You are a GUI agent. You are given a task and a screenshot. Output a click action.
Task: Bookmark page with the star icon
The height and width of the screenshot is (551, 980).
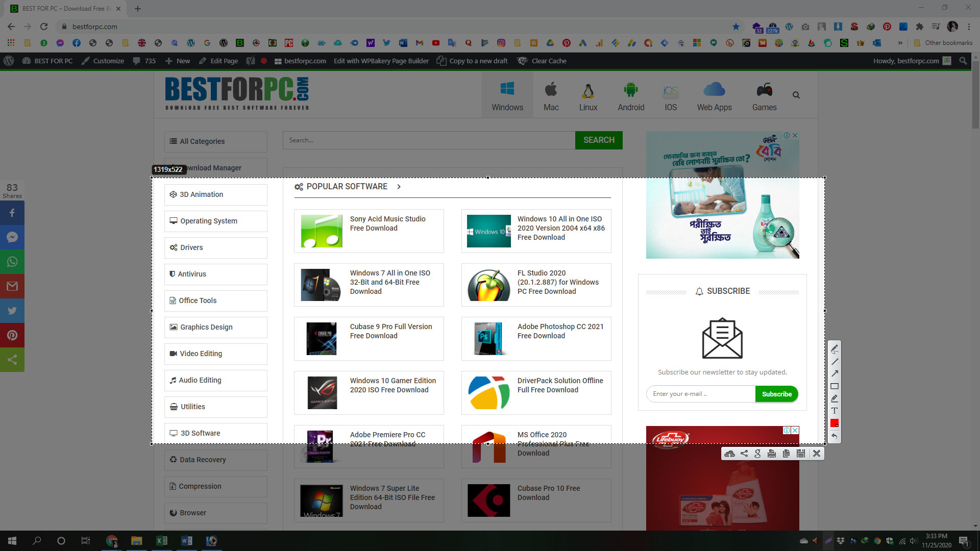736,27
